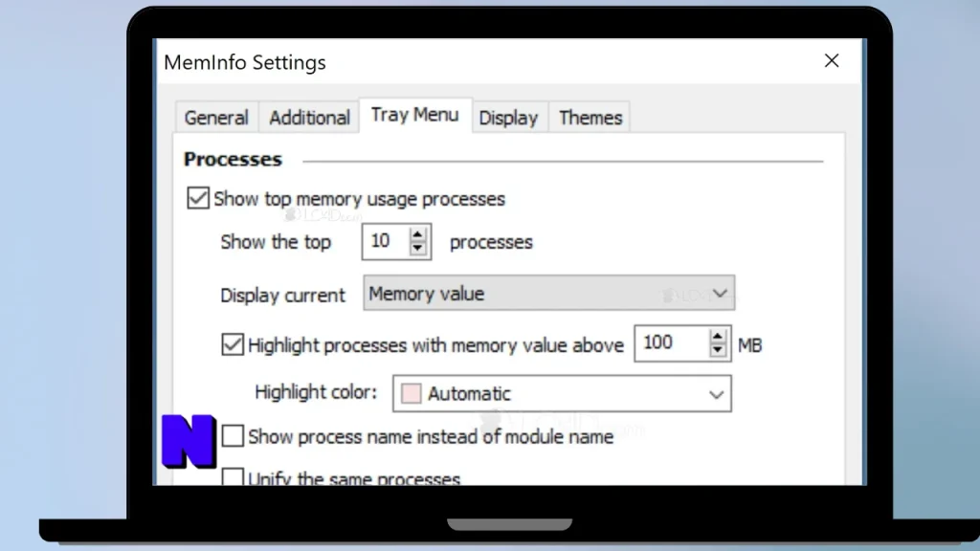Disable Highlight processes with memory value above
Screen dimensions: 980x551
pyautogui.click(x=233, y=344)
